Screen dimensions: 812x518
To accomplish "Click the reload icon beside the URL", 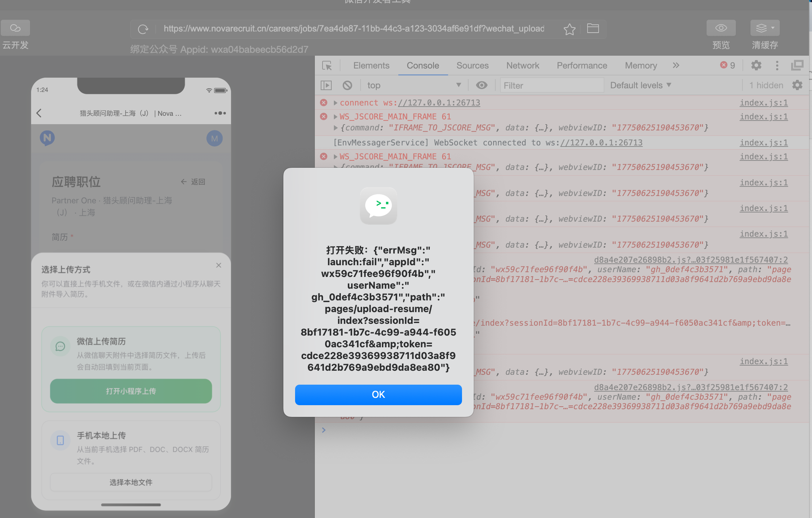I will [143, 29].
